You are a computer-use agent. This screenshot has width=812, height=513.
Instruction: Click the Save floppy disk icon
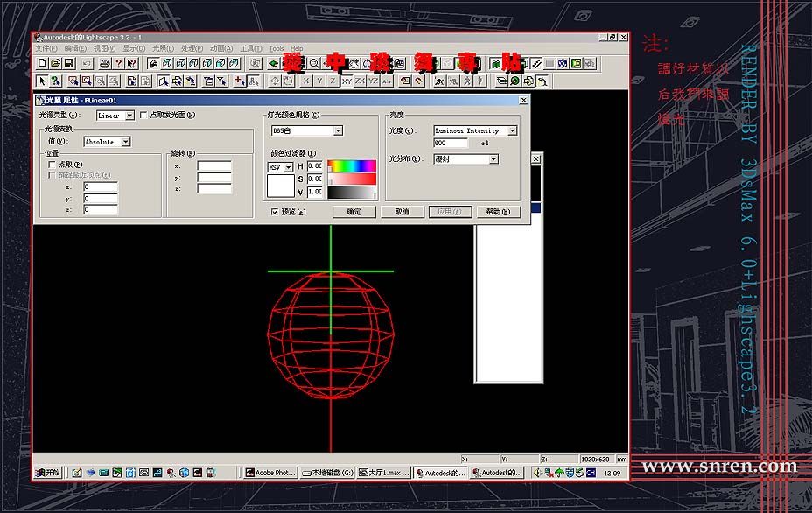pyautogui.click(x=69, y=63)
